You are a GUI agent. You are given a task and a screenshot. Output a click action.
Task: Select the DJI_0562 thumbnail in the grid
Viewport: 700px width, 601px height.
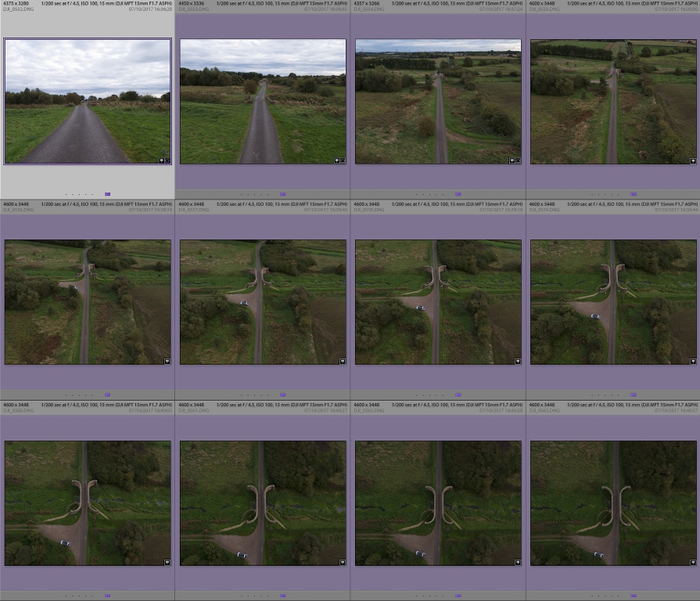click(438, 502)
